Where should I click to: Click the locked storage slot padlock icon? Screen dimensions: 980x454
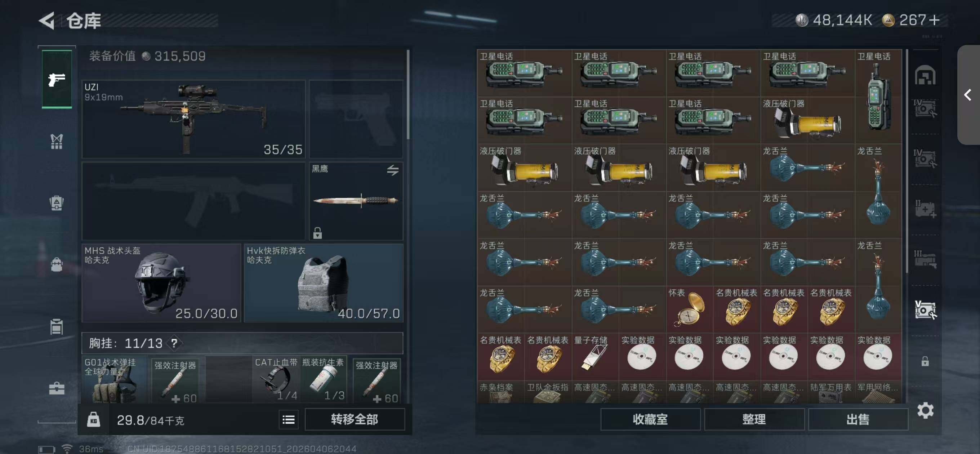tap(925, 361)
